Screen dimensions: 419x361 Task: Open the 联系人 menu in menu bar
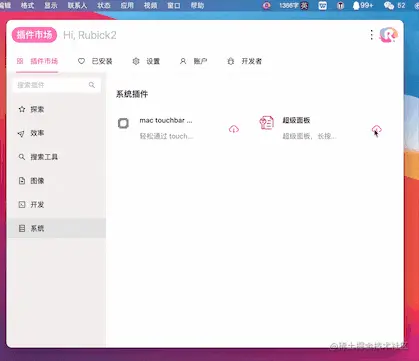[77, 5]
